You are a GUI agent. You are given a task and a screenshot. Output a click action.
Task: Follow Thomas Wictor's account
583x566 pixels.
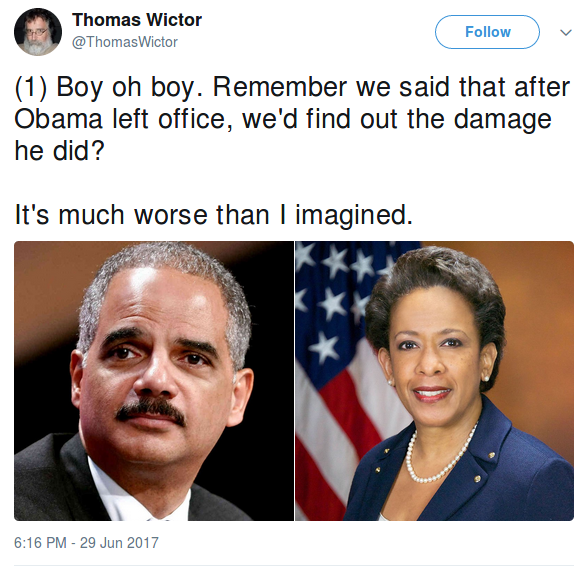point(487,32)
